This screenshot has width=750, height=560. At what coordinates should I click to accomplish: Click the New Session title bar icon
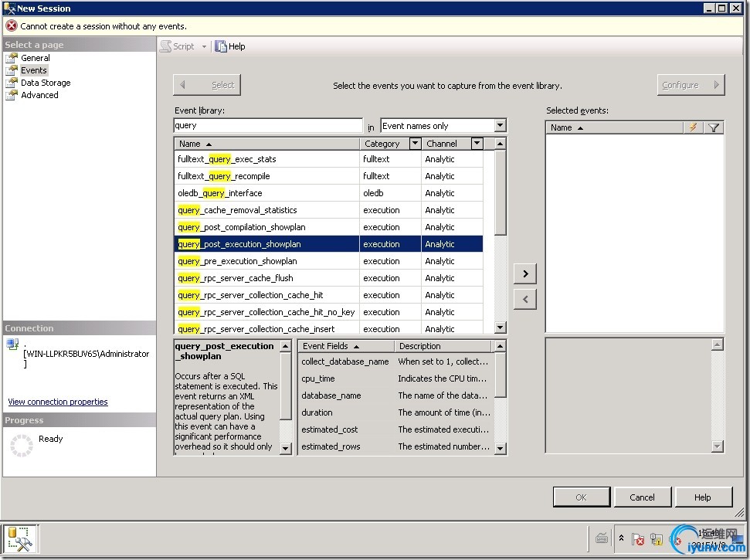click(9, 8)
